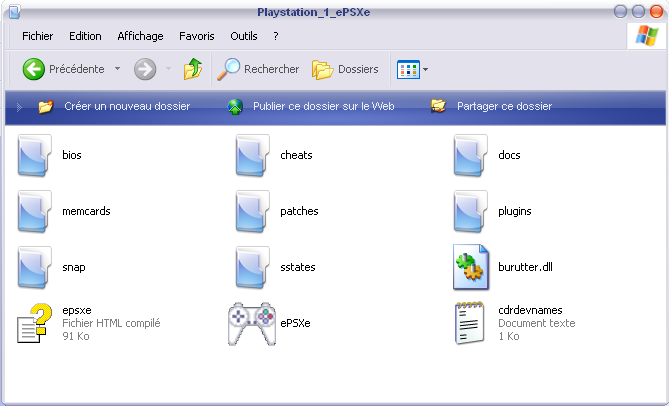Click Partager ce dossier link

pos(504,106)
